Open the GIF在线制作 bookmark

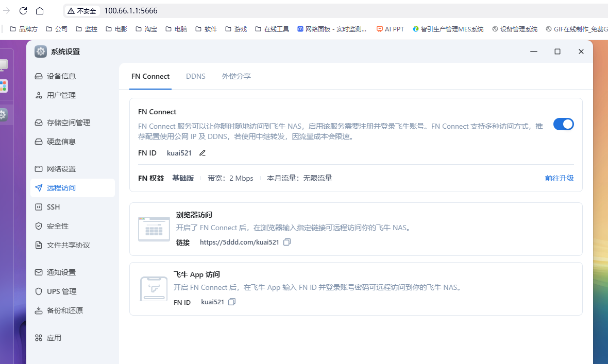(576, 29)
